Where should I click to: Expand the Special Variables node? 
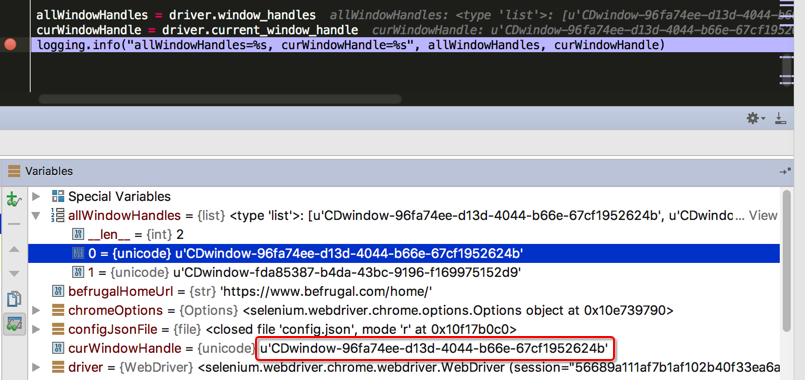(35, 196)
